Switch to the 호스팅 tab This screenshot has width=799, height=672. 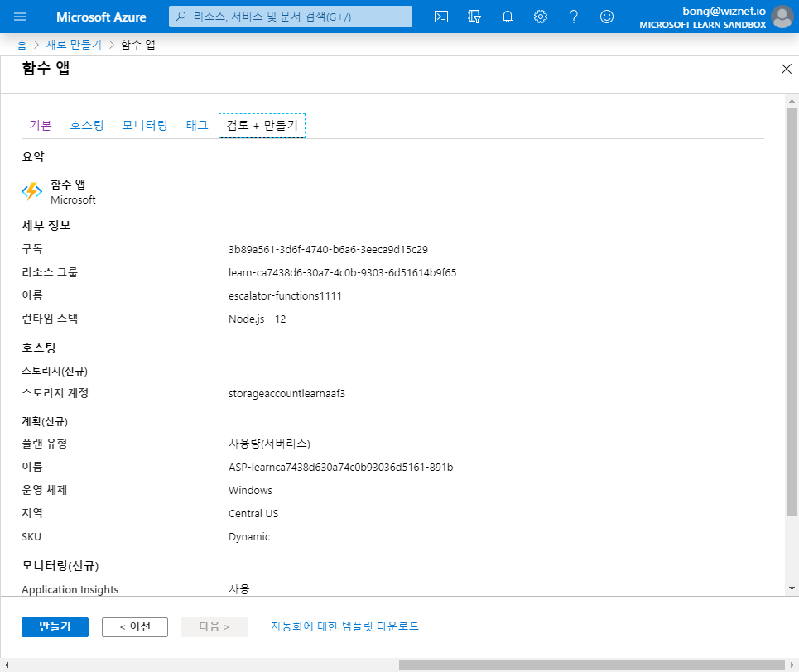pos(87,125)
